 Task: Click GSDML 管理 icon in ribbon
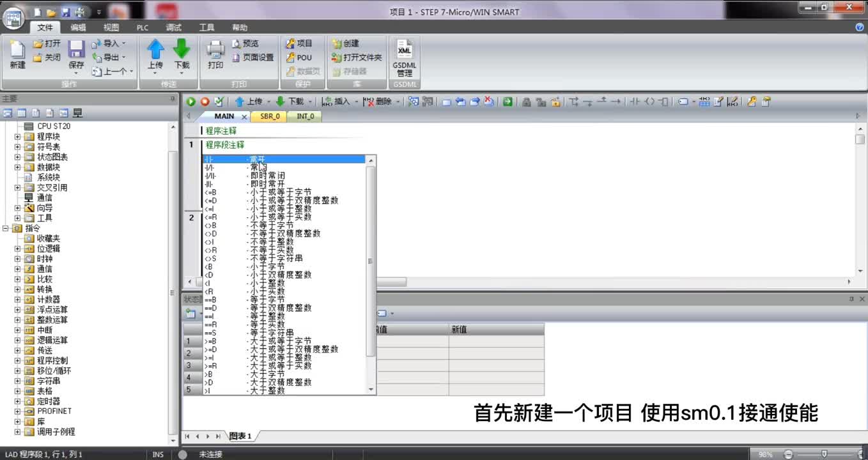click(x=405, y=58)
